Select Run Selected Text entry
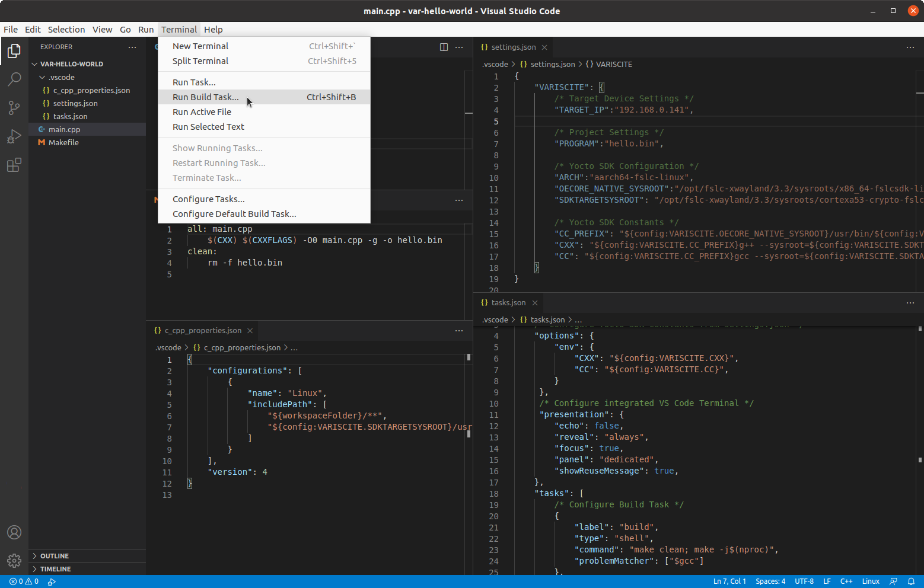This screenshot has height=588, width=924. (x=264, y=127)
